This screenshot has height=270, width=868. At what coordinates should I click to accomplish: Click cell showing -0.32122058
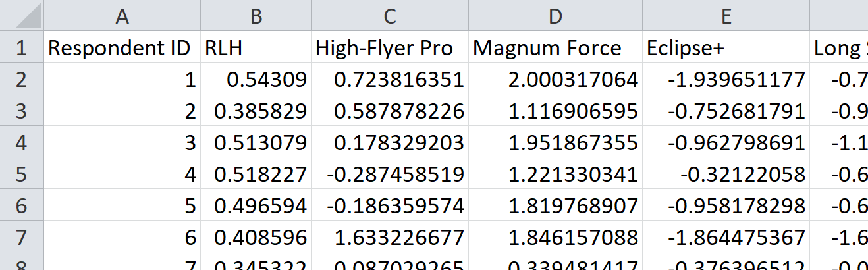click(726, 175)
